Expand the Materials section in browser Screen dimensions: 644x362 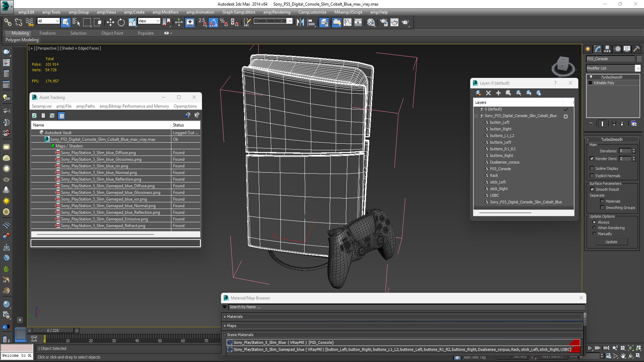(x=225, y=316)
